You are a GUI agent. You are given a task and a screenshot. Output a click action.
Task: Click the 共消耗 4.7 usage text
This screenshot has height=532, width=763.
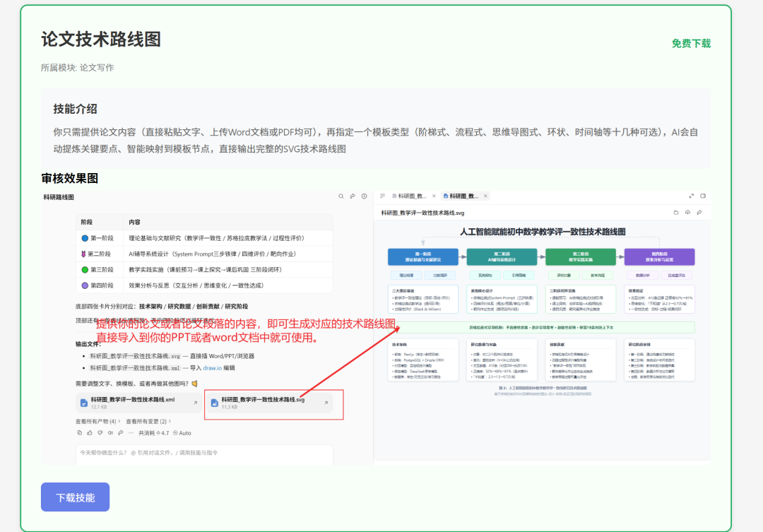point(154,432)
